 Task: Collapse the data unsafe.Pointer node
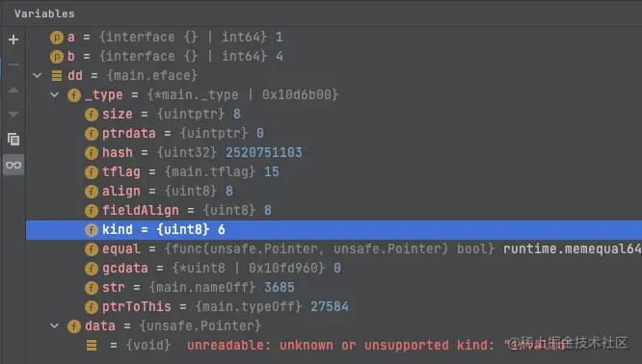(54, 326)
